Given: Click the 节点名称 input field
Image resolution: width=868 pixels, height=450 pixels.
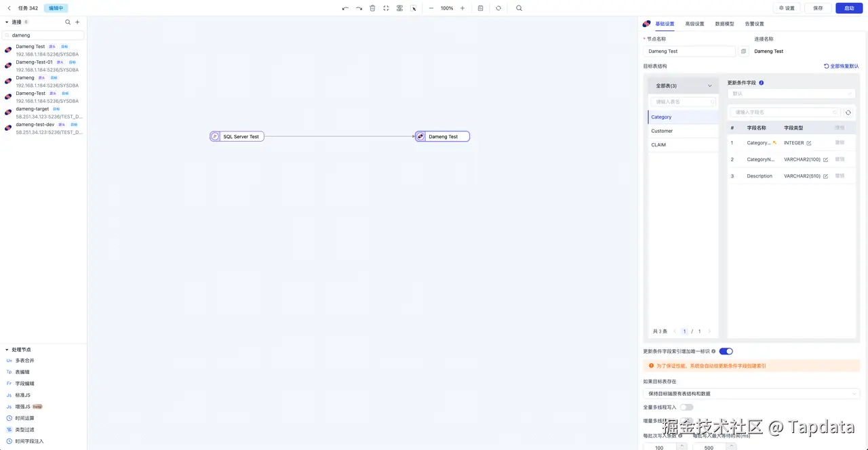Looking at the screenshot, I should (689, 52).
